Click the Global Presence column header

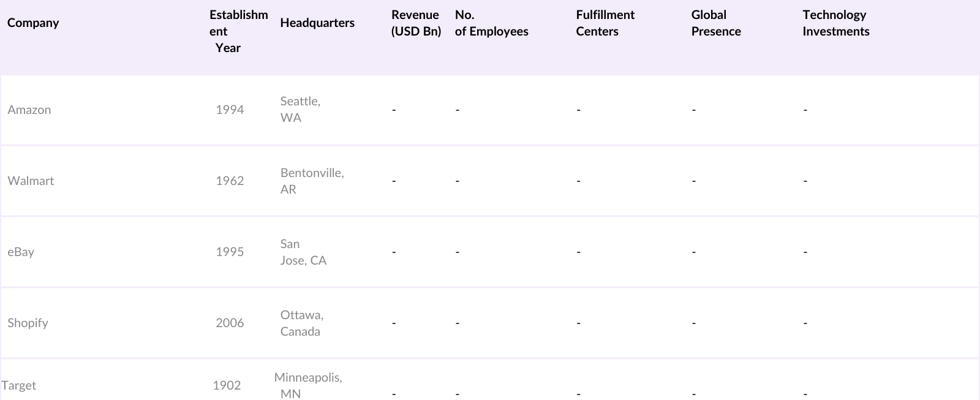tap(716, 23)
